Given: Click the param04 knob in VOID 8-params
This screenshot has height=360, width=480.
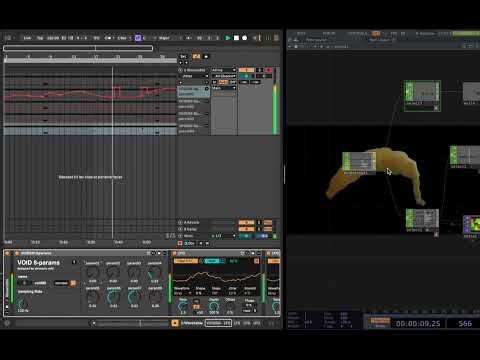Looking at the screenshot, I should click(154, 273).
